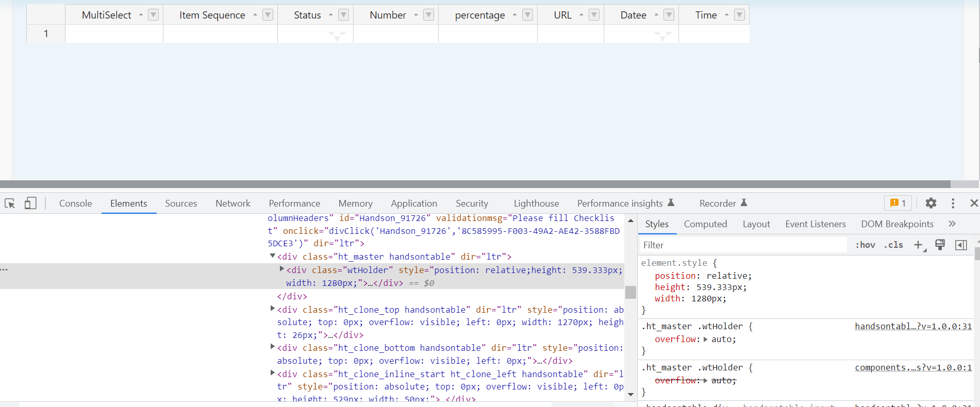Open dropdown arrow in Datee cell row 1
Screen dimensions: 980x407
(x=662, y=36)
